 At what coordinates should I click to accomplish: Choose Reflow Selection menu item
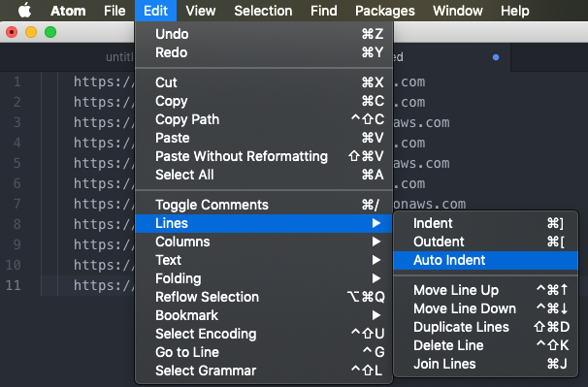click(264, 297)
